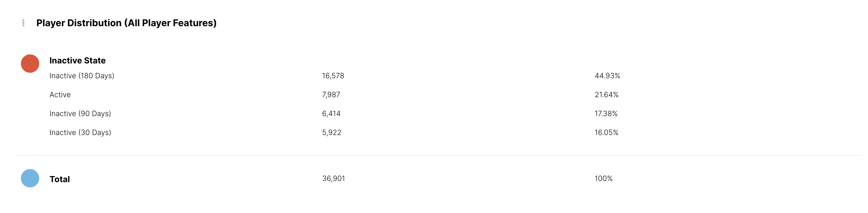Click the Total row label

coord(60,179)
